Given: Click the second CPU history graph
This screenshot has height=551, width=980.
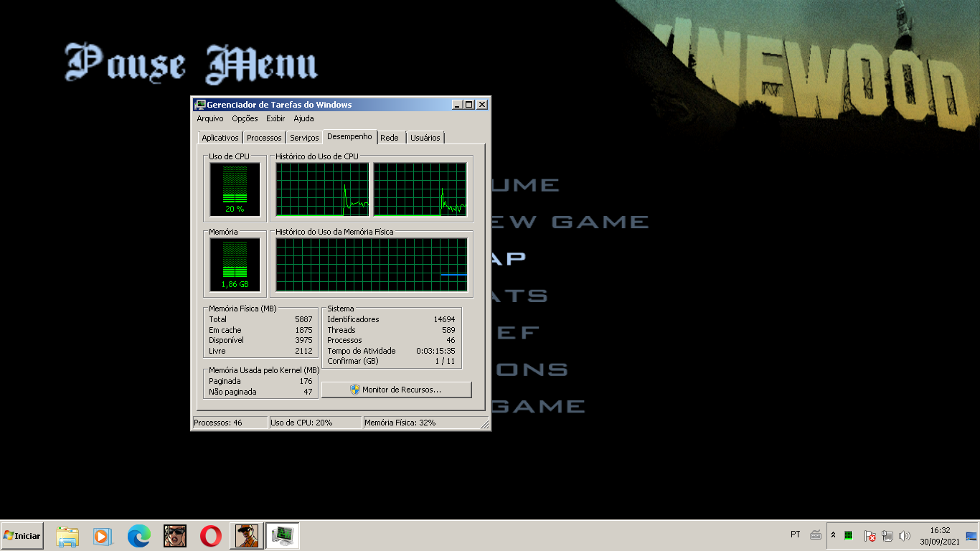Looking at the screenshot, I should click(420, 189).
